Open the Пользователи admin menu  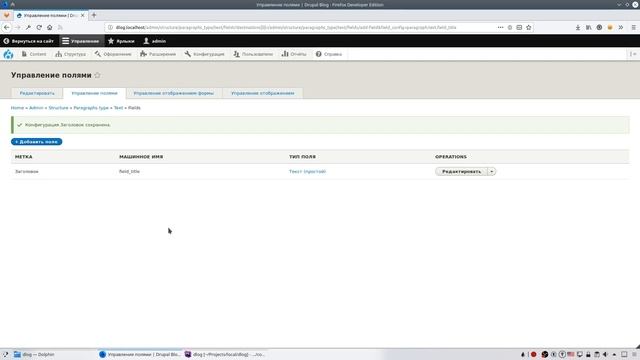click(x=253, y=54)
